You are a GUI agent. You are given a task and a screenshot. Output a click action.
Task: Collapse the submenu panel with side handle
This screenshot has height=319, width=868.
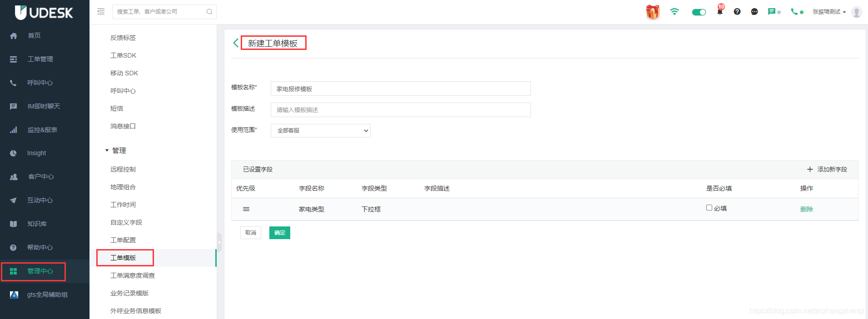(x=219, y=242)
